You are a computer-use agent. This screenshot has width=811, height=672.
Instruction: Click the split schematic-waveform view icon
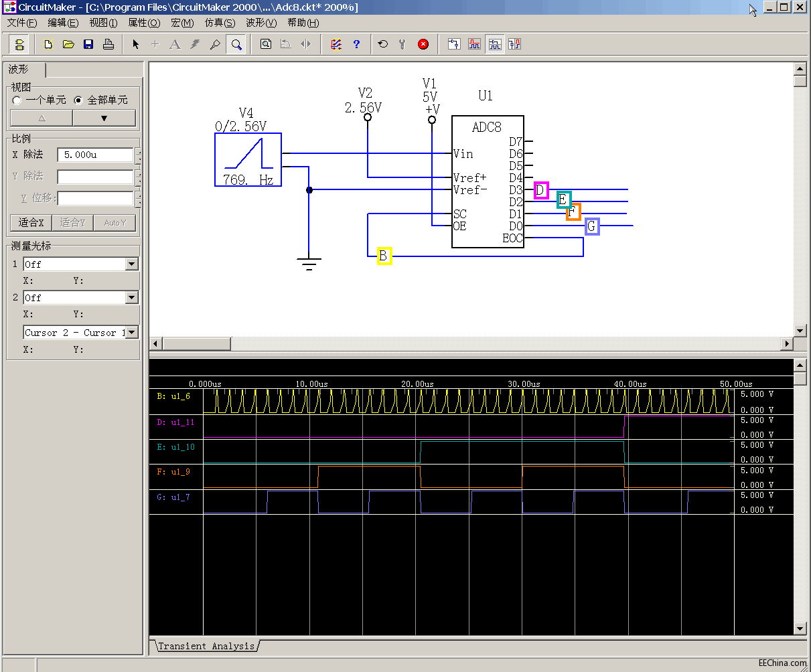click(x=494, y=44)
